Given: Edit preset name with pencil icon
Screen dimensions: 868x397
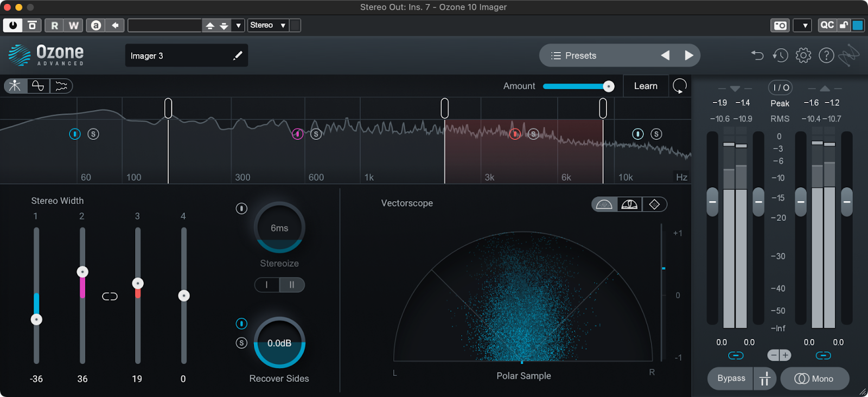Looking at the screenshot, I should (x=238, y=55).
